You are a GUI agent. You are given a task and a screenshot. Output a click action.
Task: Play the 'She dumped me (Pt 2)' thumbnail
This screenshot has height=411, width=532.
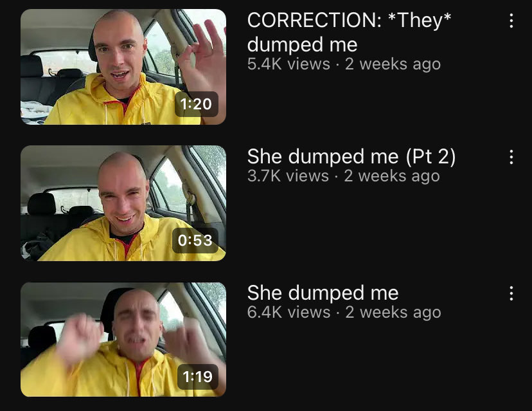tap(123, 203)
